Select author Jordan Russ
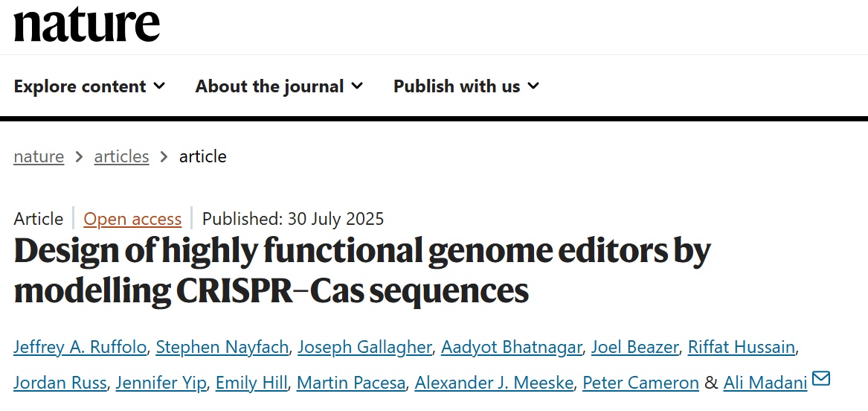Screen dimensions: 868x411 pyautogui.click(x=62, y=383)
